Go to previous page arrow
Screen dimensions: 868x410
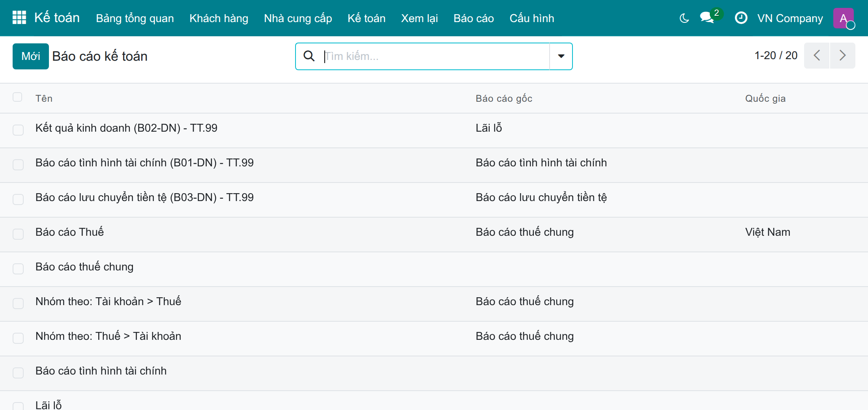coord(817,55)
